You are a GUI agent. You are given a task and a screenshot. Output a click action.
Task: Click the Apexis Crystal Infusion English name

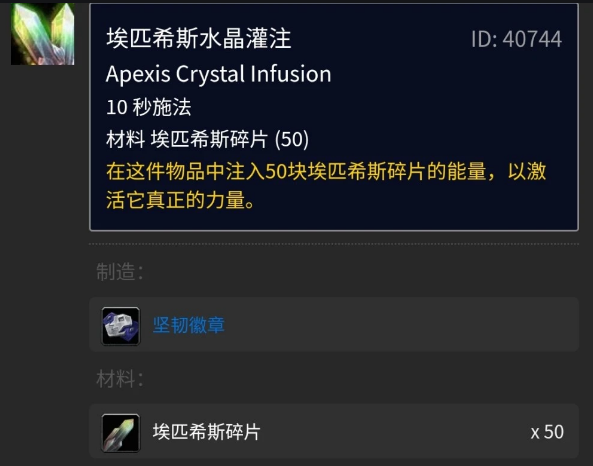coord(219,74)
